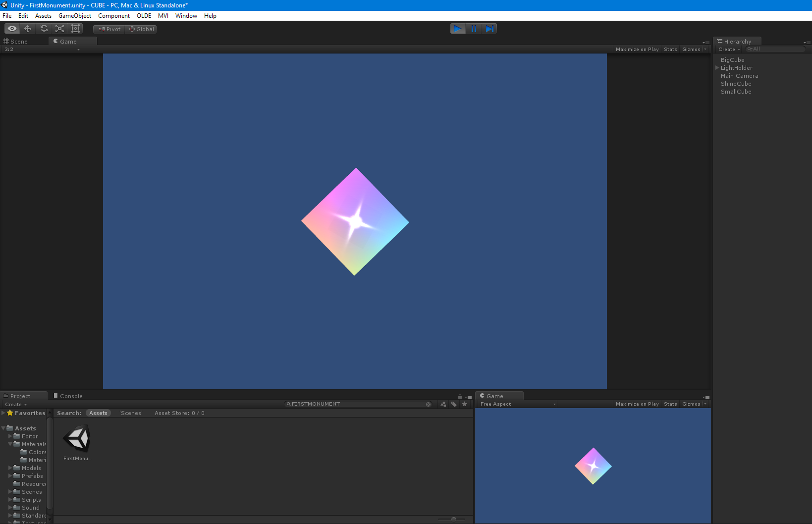This screenshot has width=812, height=524.
Task: Open the Window menu
Action: pos(186,16)
